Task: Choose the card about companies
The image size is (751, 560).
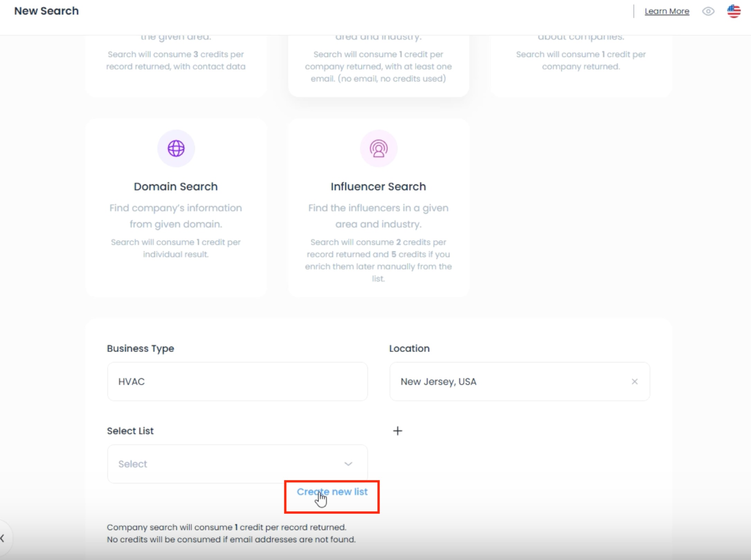Action: [x=581, y=61]
